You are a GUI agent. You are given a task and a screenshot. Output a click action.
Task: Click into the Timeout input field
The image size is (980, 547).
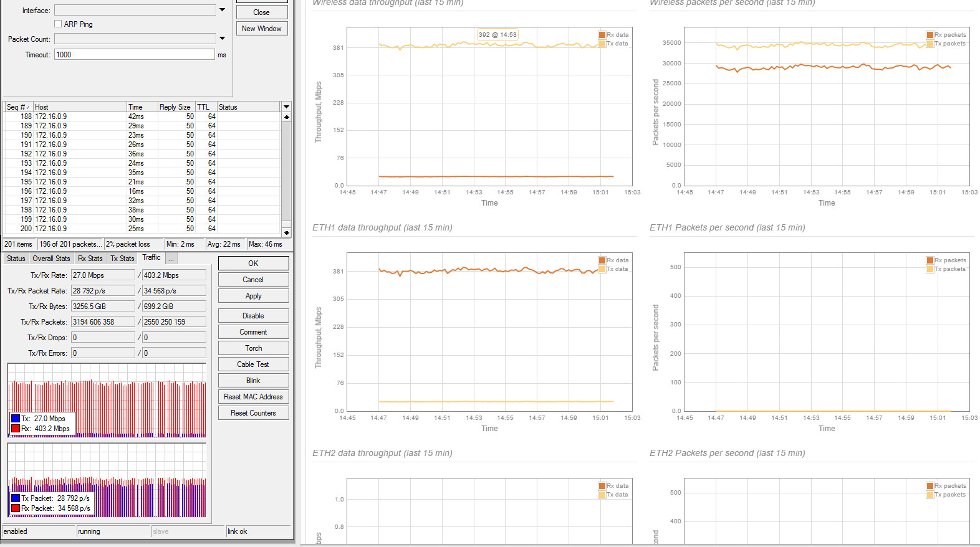pos(135,55)
